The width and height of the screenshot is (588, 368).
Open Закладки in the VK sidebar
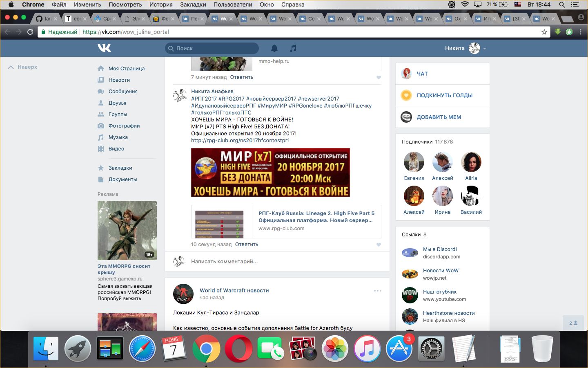tap(115, 168)
